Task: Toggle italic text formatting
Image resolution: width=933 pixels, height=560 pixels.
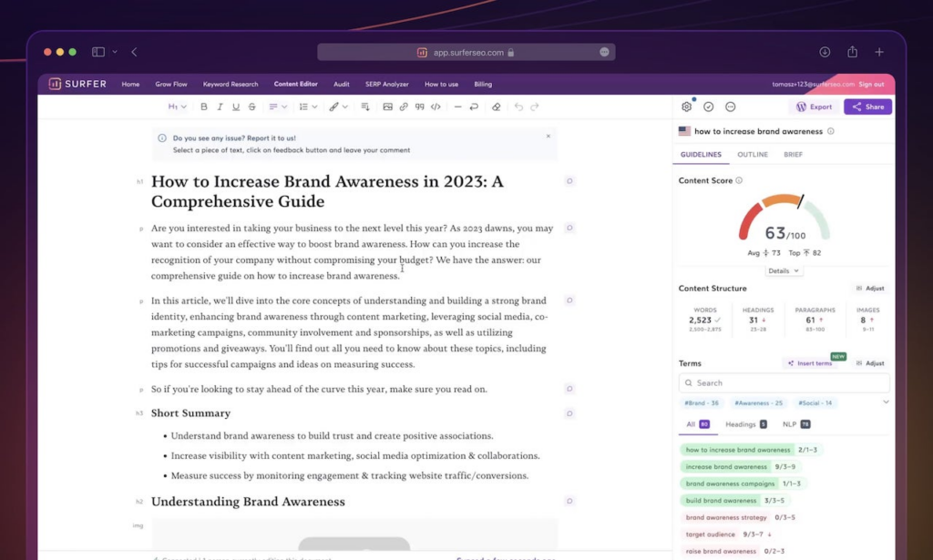Action: [220, 107]
